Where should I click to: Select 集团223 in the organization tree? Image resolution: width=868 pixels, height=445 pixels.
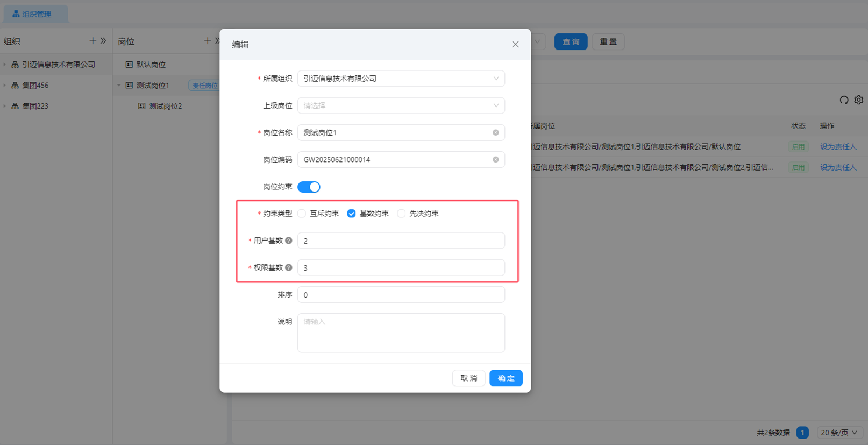pos(35,106)
